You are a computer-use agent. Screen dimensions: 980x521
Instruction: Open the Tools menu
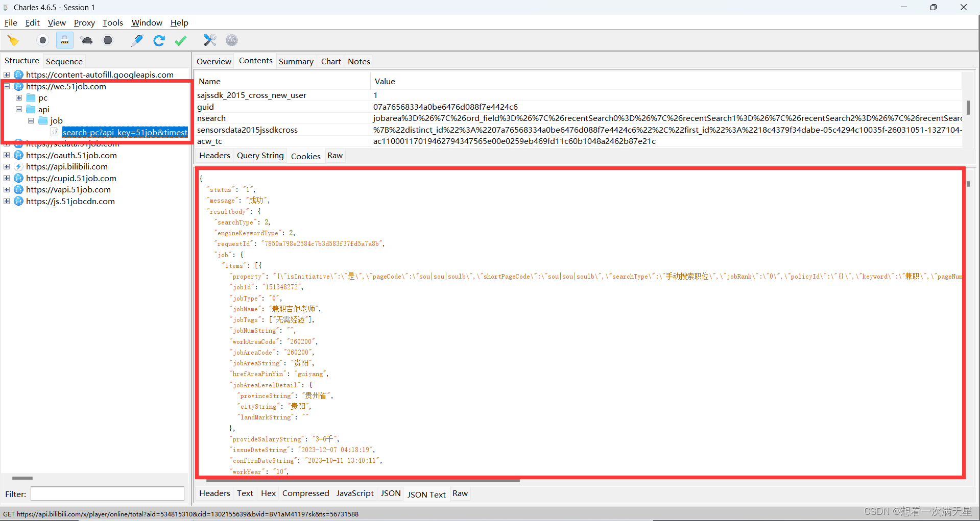tap(113, 22)
